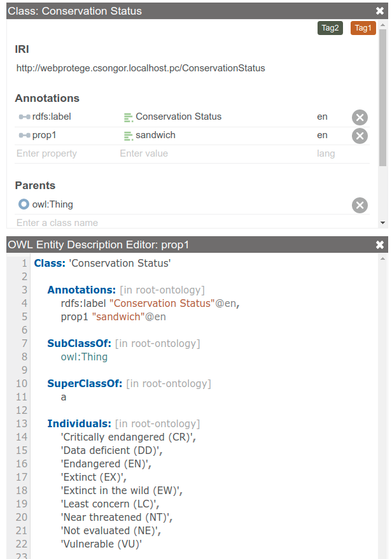Click line number 7 in the editor

(x=24, y=343)
